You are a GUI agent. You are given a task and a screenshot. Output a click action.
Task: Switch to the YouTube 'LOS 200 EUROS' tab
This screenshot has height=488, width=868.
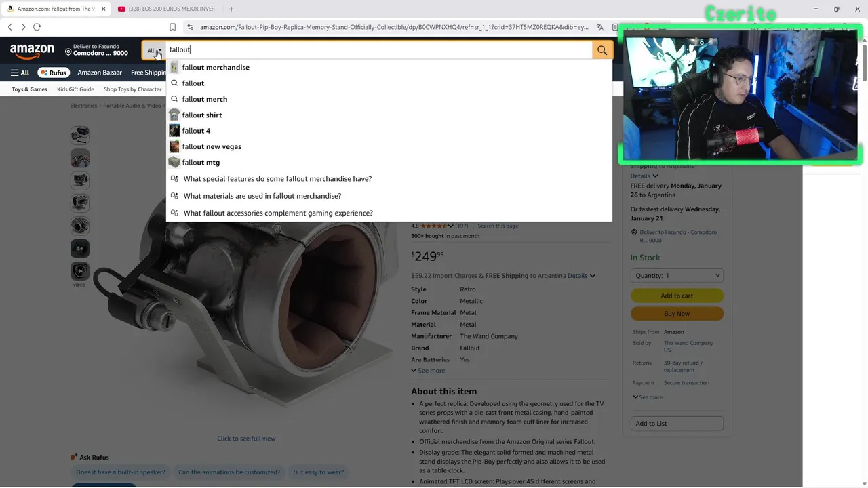point(166,9)
